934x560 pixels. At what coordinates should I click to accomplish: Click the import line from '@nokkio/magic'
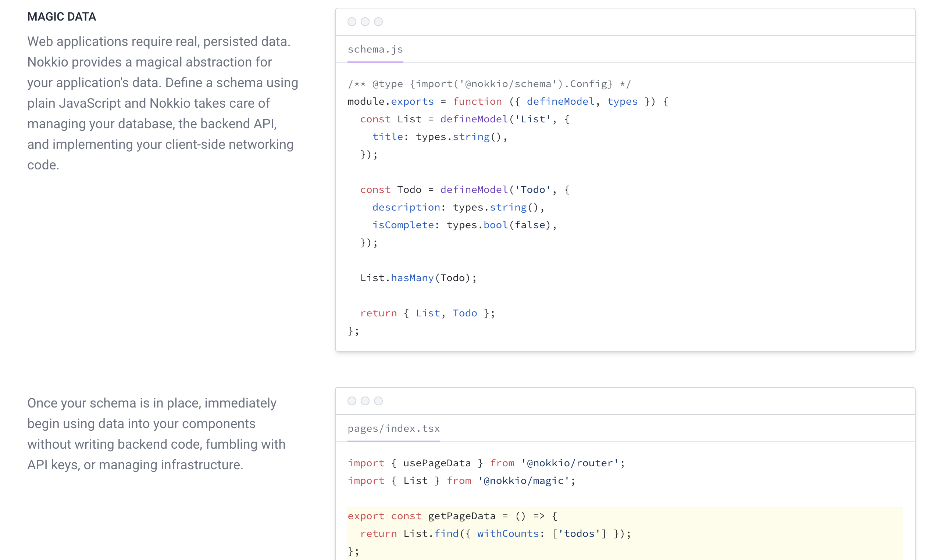point(461,481)
